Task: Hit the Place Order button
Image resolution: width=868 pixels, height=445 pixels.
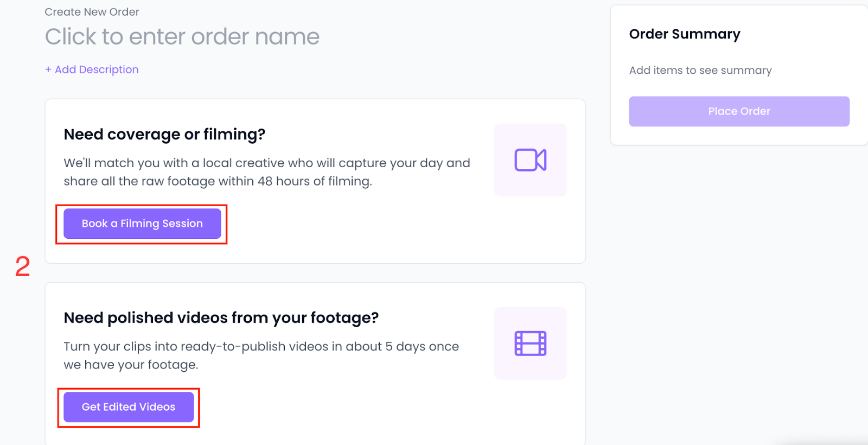Action: 739,111
